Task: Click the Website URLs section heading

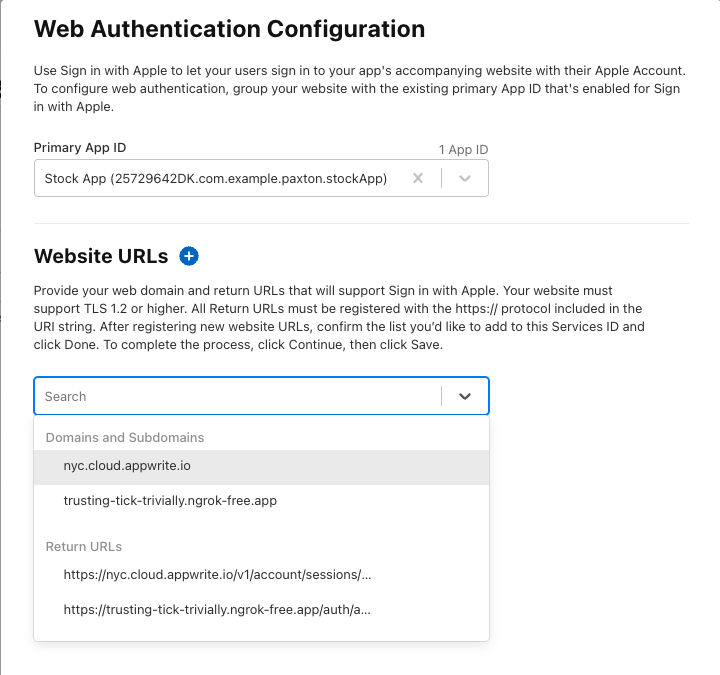Action: click(101, 256)
